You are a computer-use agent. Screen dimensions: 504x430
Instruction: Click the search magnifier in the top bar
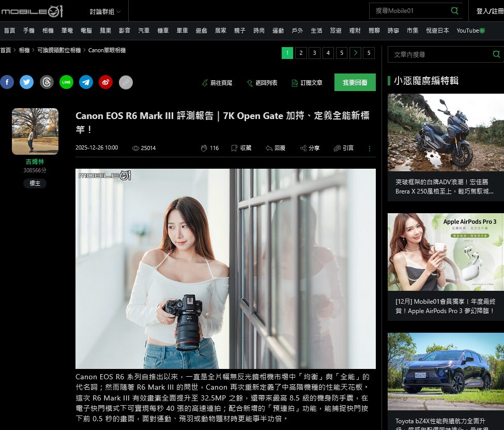[454, 11]
